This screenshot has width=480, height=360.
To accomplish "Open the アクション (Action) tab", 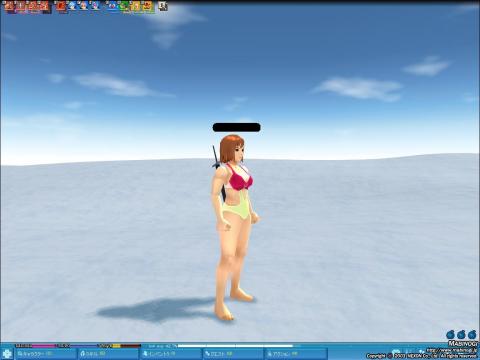I will 295,354.
